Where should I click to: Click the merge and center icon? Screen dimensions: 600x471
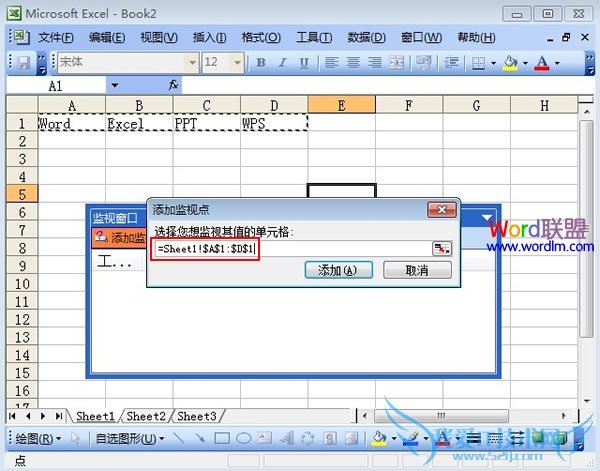point(396,62)
